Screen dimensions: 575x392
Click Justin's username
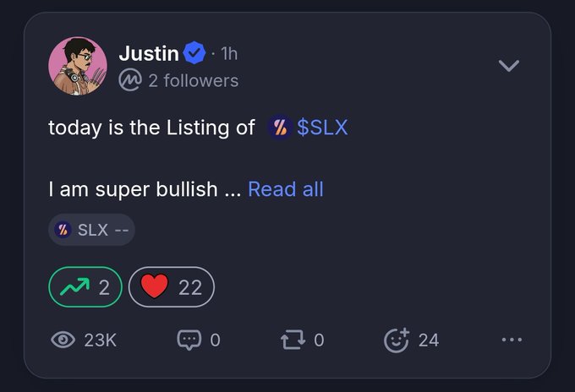pyautogui.click(x=149, y=53)
